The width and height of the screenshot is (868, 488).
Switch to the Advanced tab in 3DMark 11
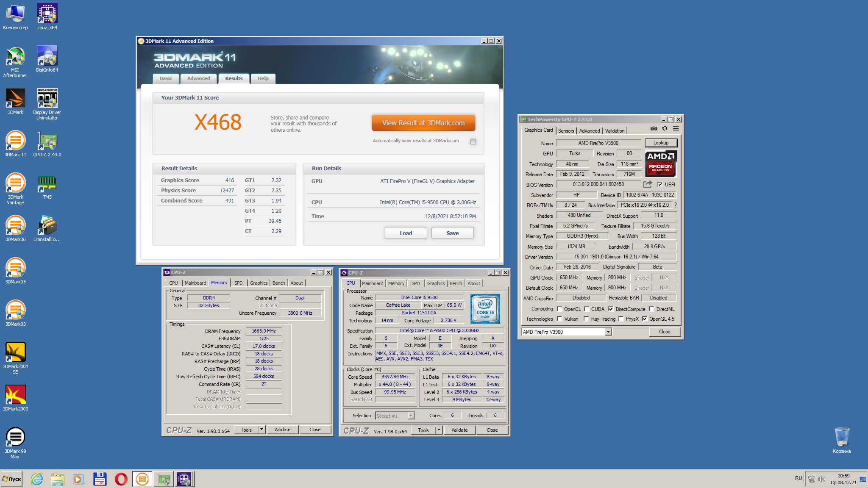click(198, 78)
